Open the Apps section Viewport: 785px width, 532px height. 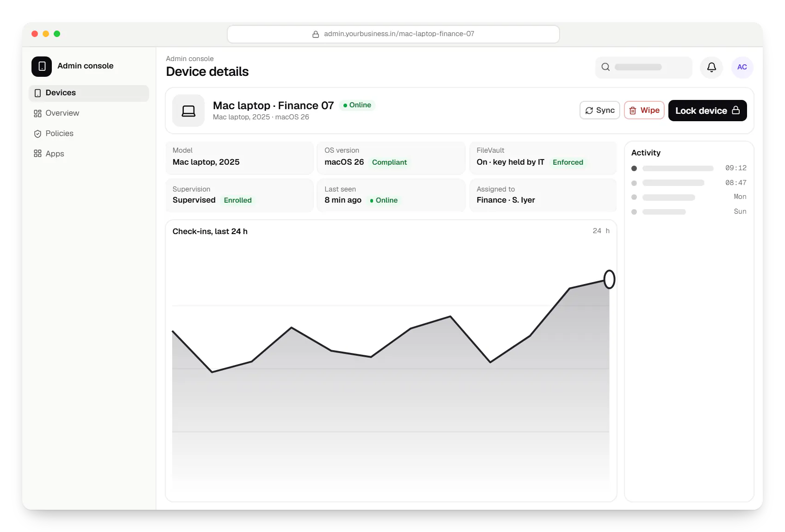[x=89, y=154]
